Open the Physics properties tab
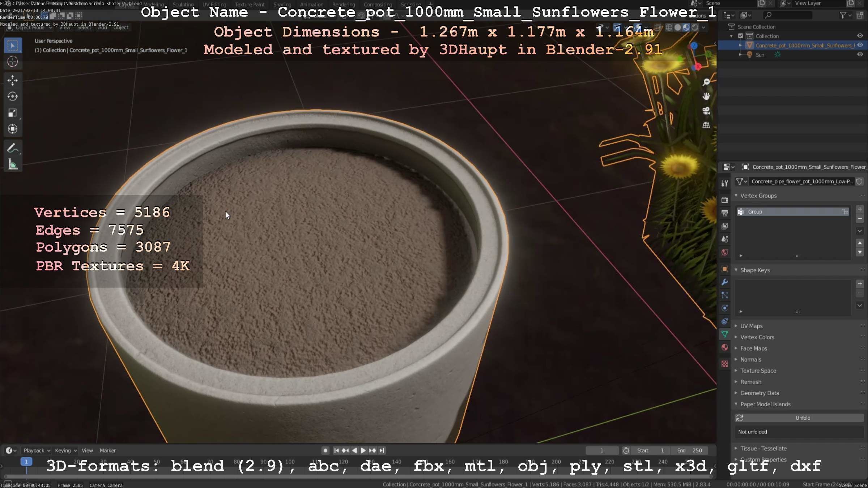868x488 pixels. (724, 308)
